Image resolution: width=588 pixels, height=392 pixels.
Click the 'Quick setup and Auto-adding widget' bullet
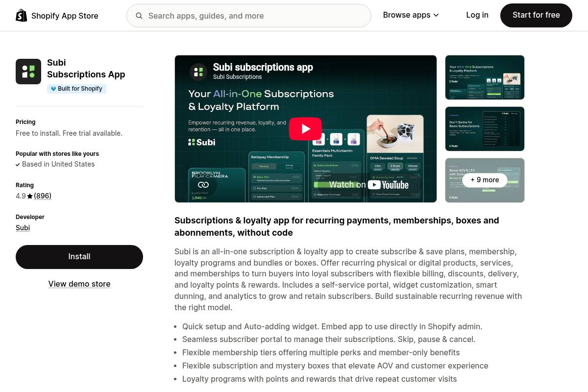click(332, 326)
